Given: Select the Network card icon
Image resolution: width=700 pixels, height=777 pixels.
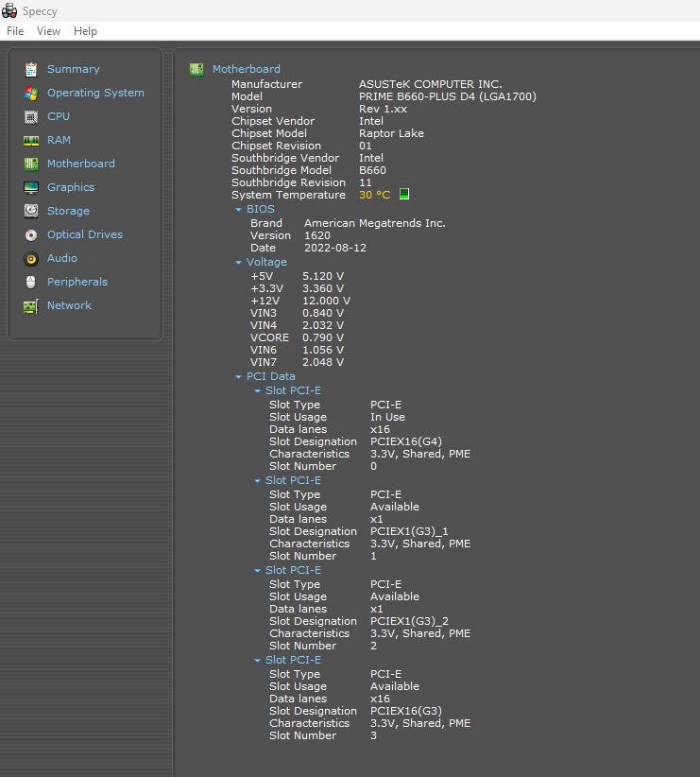Looking at the screenshot, I should 31,305.
